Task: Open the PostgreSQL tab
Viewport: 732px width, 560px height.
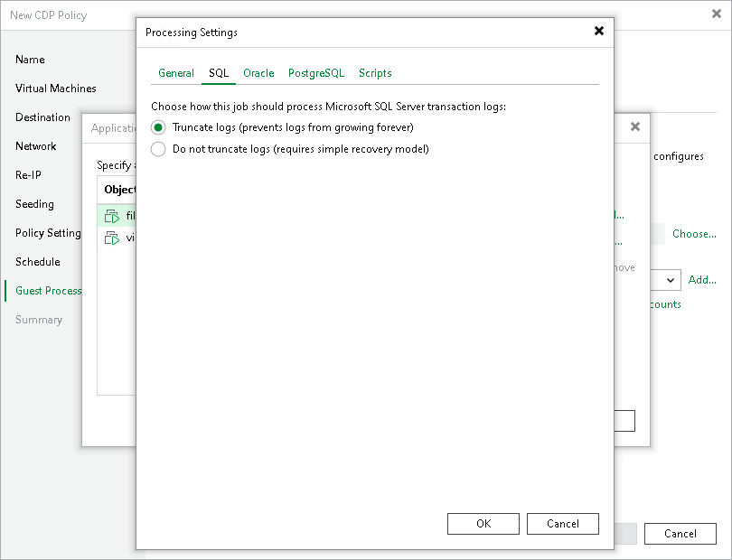Action: (x=316, y=73)
